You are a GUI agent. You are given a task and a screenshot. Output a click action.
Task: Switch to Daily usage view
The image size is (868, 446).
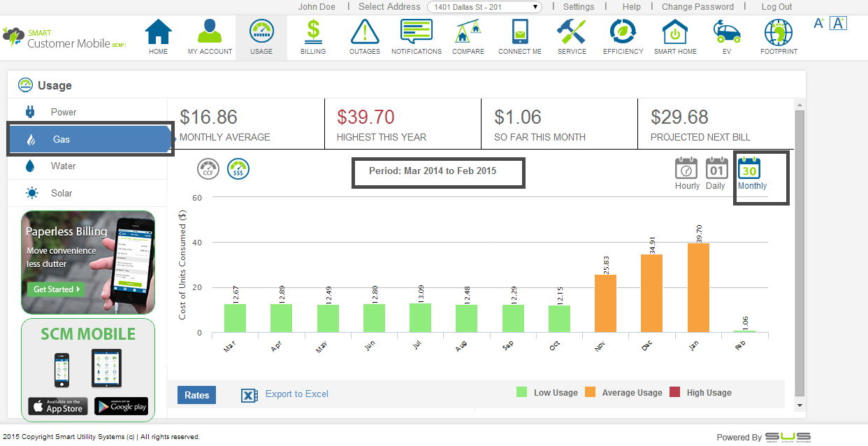point(716,173)
